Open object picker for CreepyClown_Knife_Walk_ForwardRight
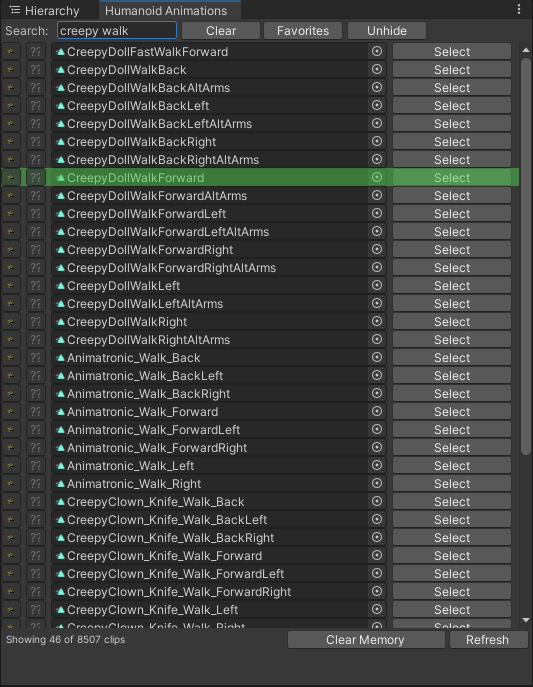 377,591
